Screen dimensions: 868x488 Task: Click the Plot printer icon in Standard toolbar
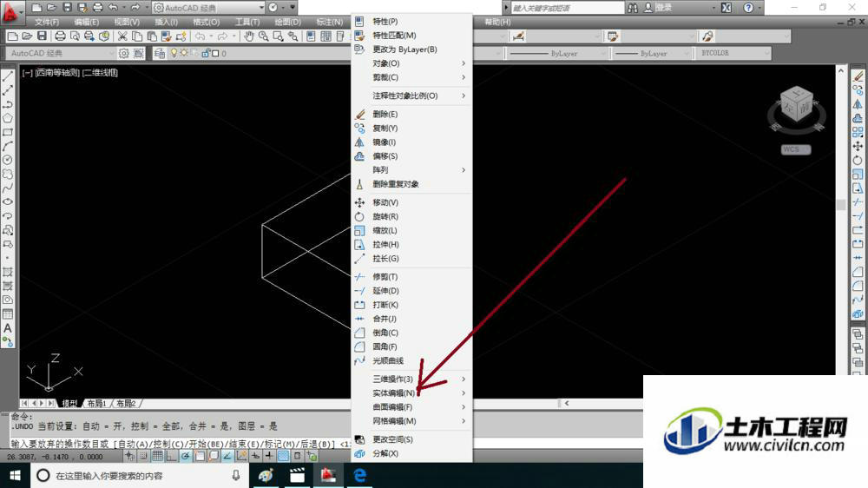click(x=60, y=36)
